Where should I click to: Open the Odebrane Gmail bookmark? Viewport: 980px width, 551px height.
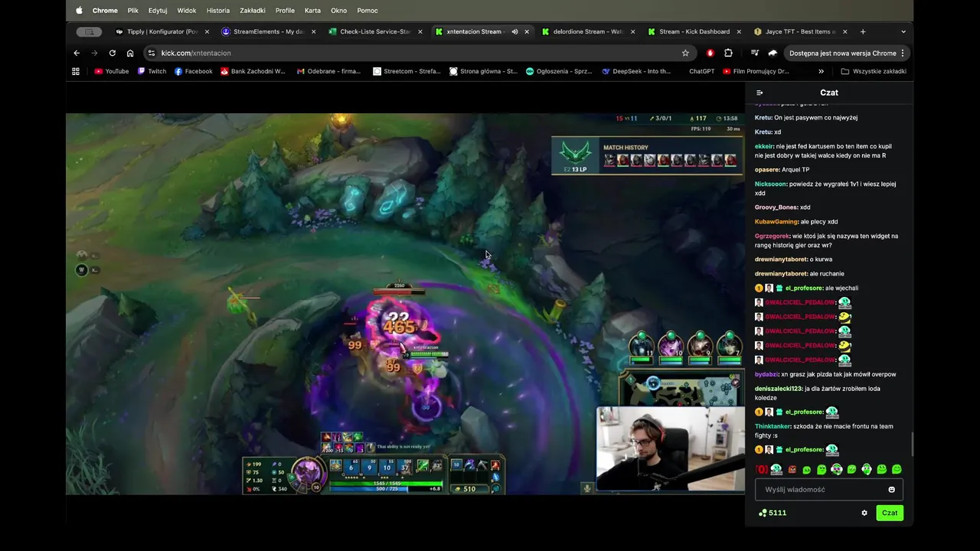(328, 71)
